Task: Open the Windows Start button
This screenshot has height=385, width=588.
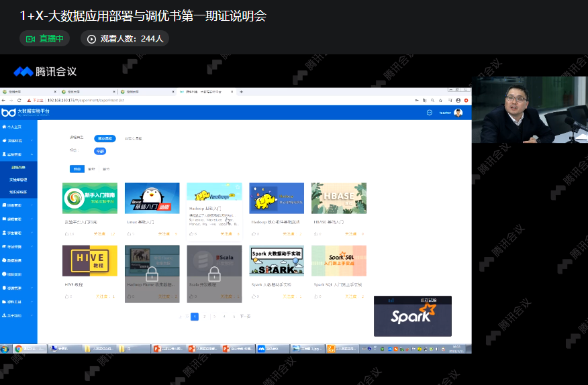Action: pyautogui.click(x=5, y=349)
